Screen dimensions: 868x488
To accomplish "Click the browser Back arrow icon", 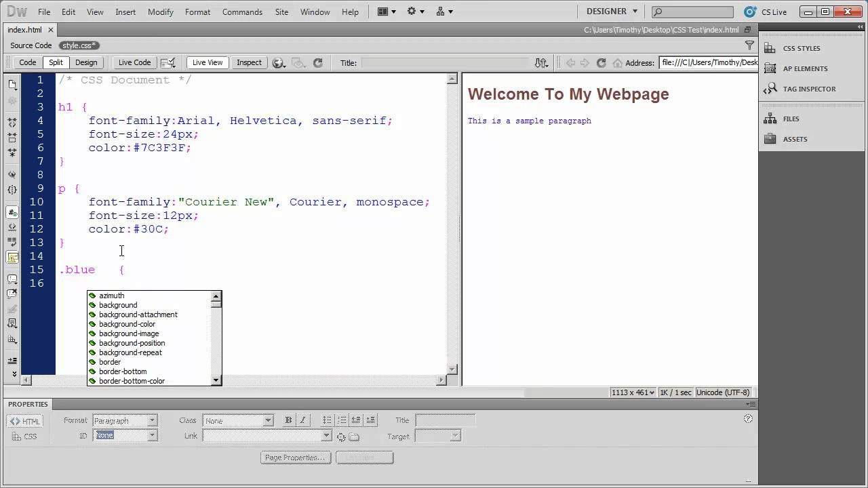I will pos(570,62).
